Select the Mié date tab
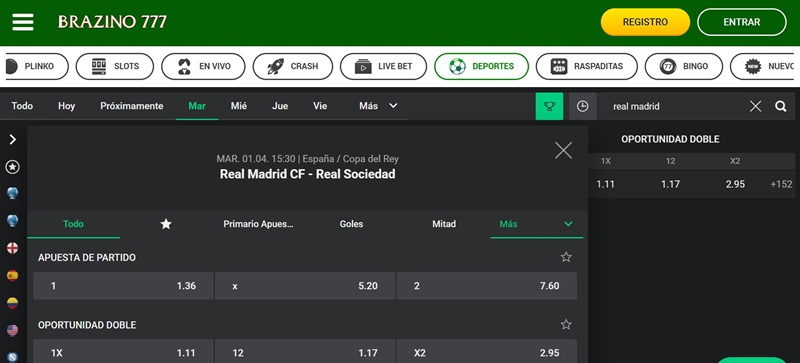 239,106
